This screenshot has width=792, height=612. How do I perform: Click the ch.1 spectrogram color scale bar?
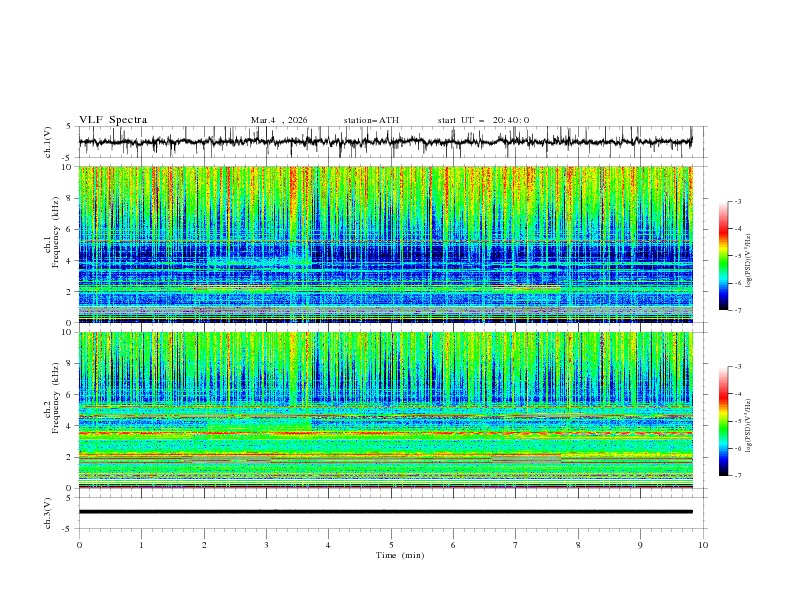pyautogui.click(x=723, y=256)
